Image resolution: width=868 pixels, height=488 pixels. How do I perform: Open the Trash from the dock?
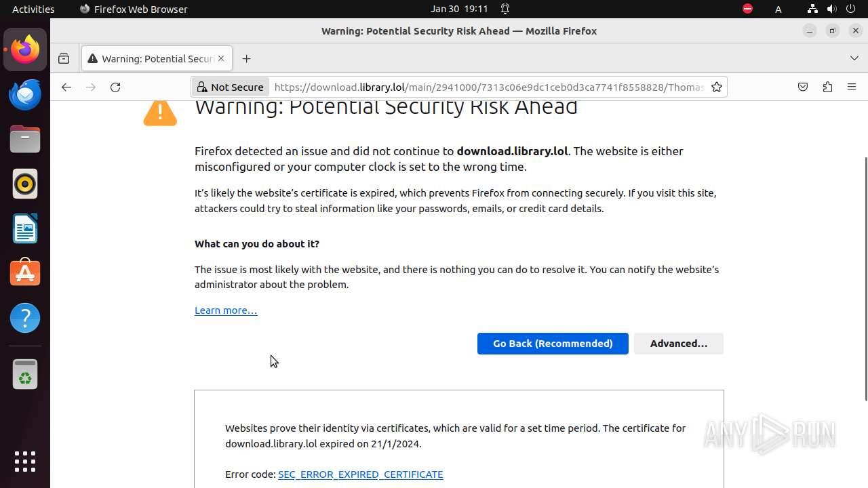click(25, 374)
